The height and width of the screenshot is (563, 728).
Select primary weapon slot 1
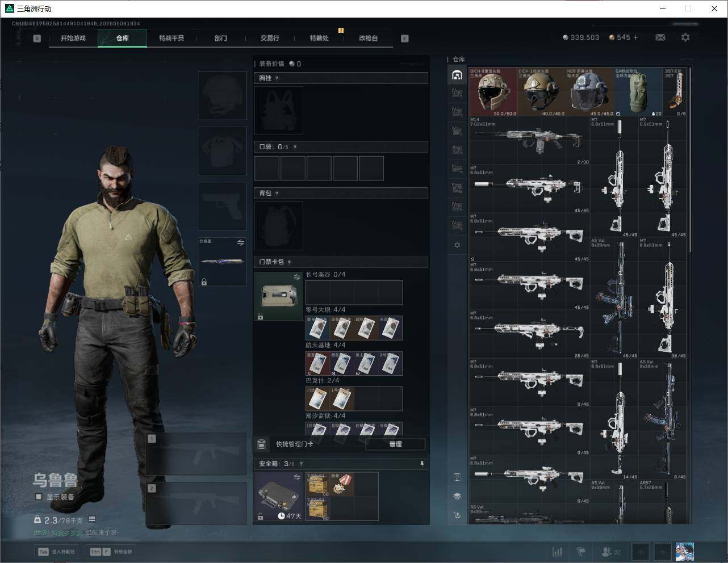pyautogui.click(x=196, y=454)
